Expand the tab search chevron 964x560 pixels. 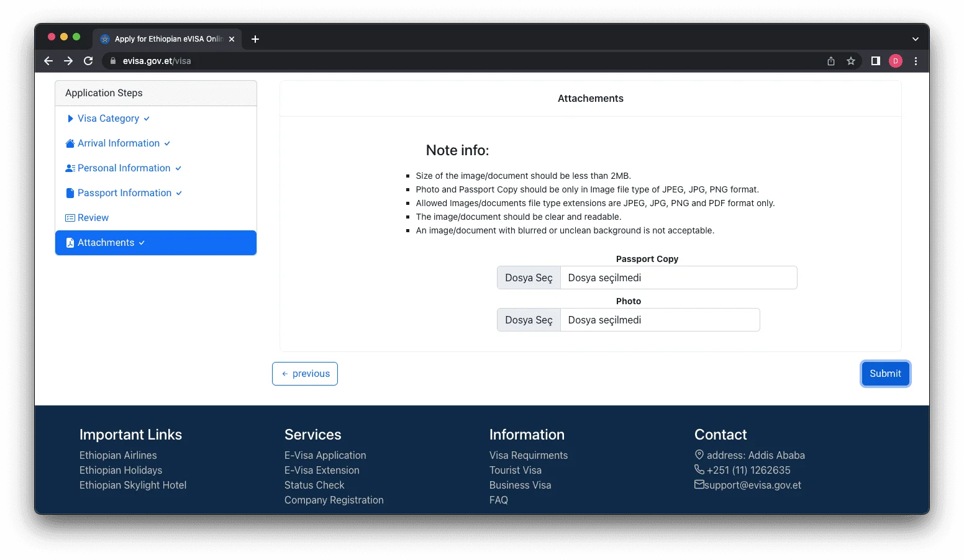point(915,39)
